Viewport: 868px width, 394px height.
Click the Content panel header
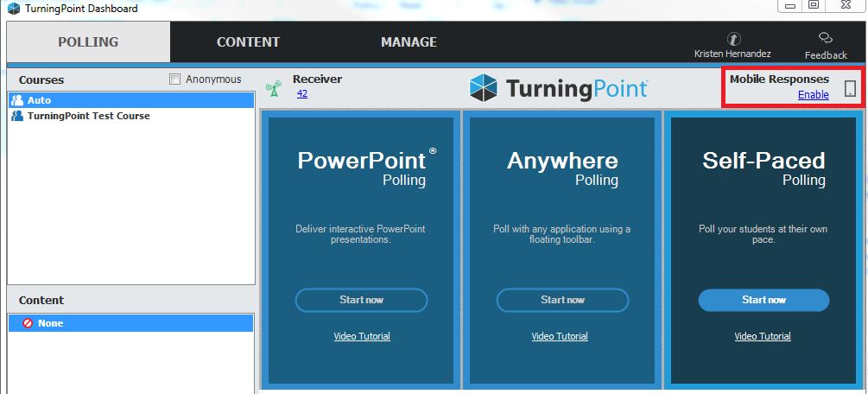(x=41, y=300)
